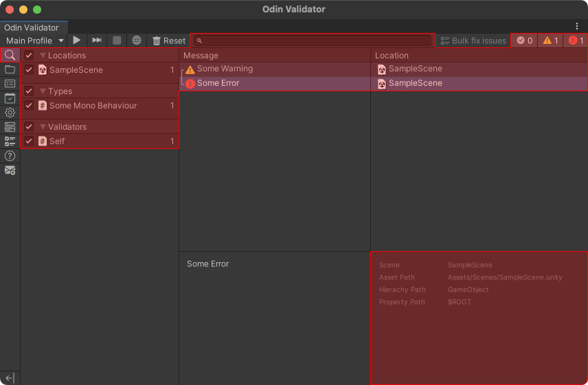This screenshot has width=588, height=385.
Task: Click the GameObject hierarchy path value
Action: 468,290
